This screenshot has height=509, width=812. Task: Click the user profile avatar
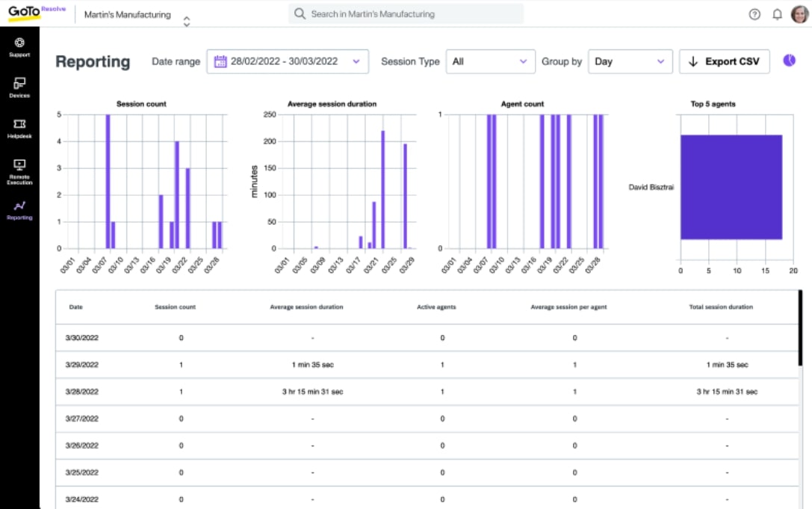click(799, 14)
